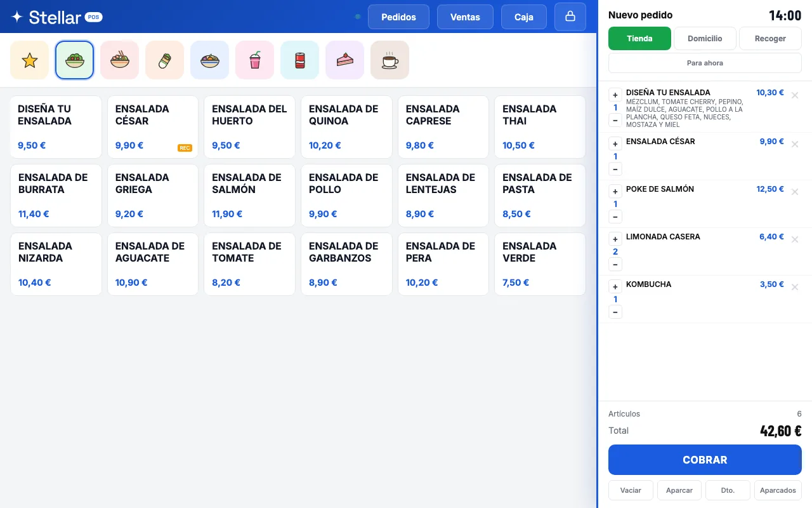Increase Ensalada César quantity in the order

[615, 144]
